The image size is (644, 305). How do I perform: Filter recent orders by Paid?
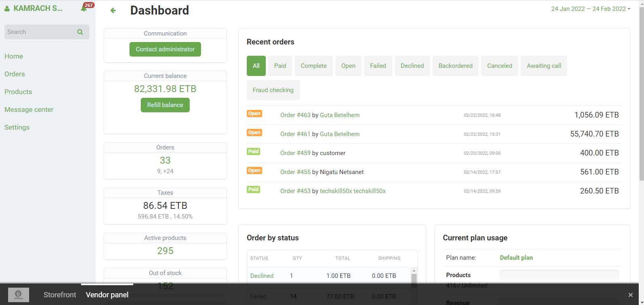pos(280,66)
